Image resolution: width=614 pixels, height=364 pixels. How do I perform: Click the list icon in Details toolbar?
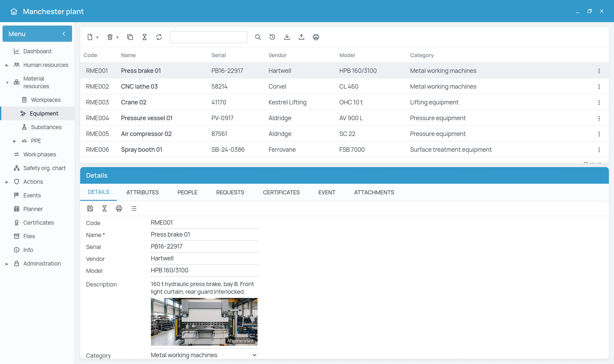point(134,208)
